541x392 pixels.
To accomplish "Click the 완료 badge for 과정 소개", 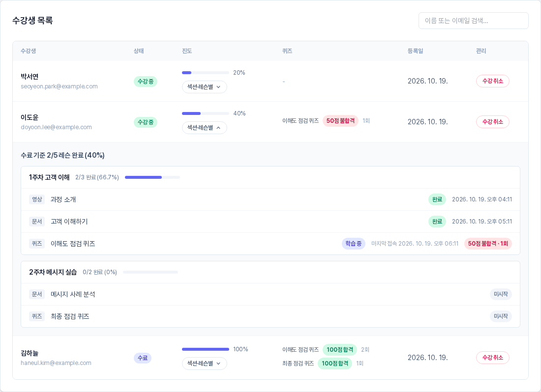I will [x=437, y=199].
